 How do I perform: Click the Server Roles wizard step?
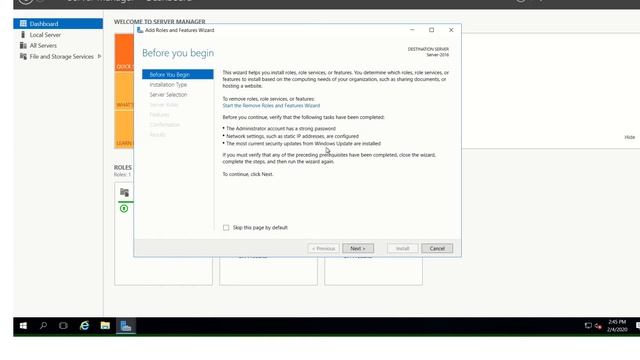(164, 104)
